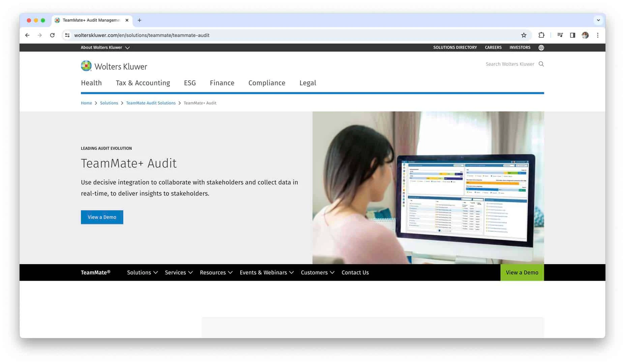Expand the Customers dropdown

(x=318, y=272)
